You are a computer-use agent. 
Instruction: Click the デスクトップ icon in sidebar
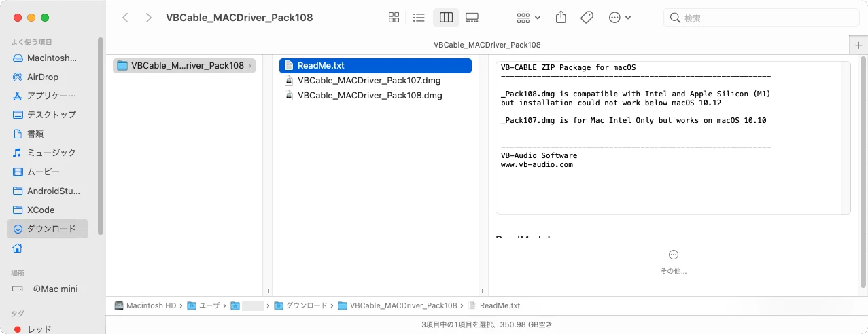(18, 115)
